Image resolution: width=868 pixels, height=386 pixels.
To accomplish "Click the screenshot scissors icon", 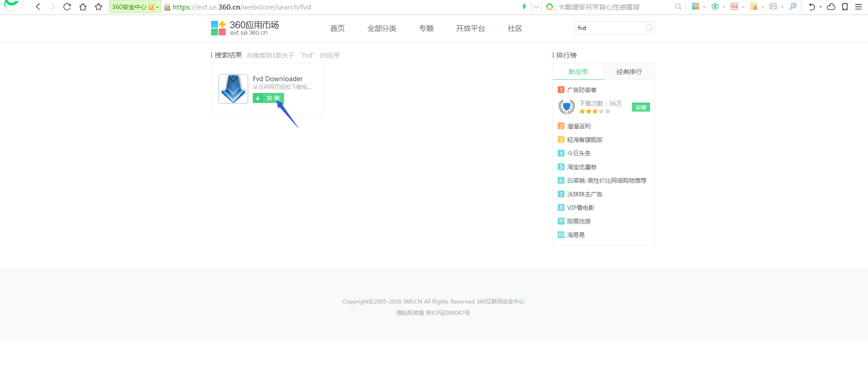I will pos(754,6).
